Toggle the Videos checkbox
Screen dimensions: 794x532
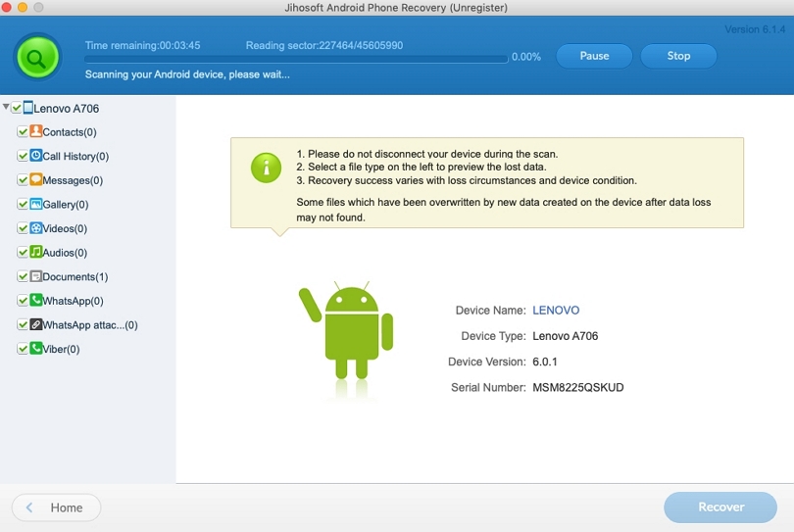(x=23, y=228)
